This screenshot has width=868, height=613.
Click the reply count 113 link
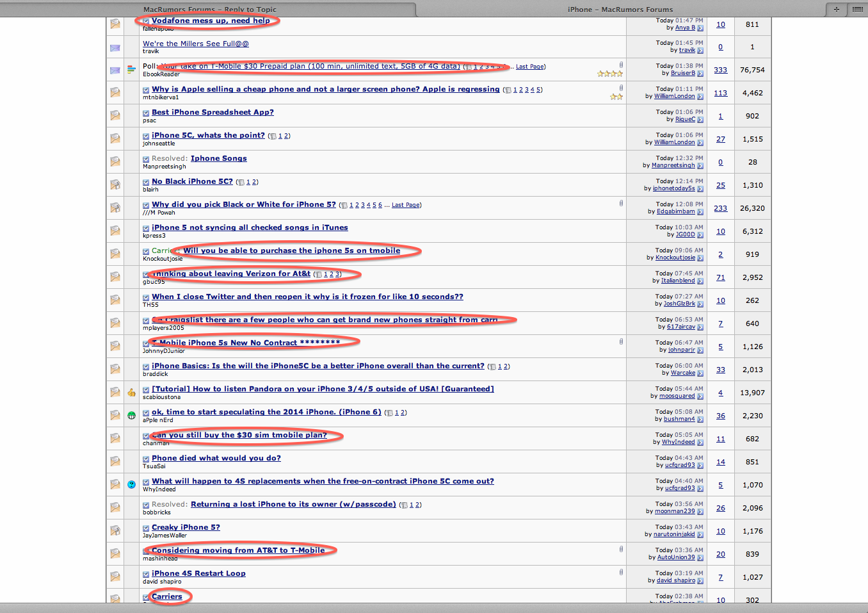[721, 93]
